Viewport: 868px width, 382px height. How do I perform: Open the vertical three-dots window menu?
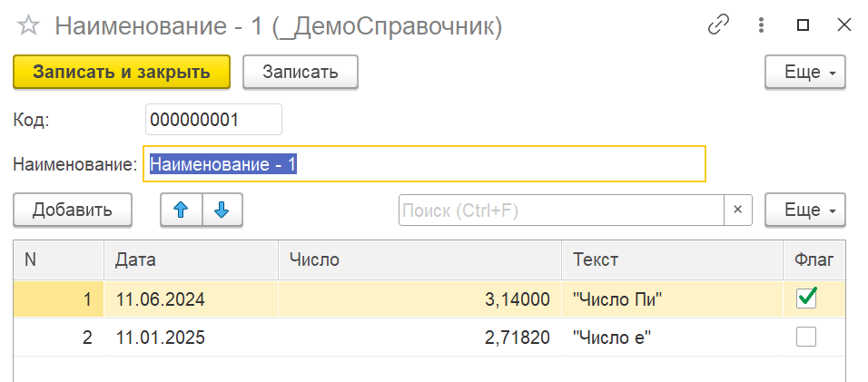tap(761, 25)
